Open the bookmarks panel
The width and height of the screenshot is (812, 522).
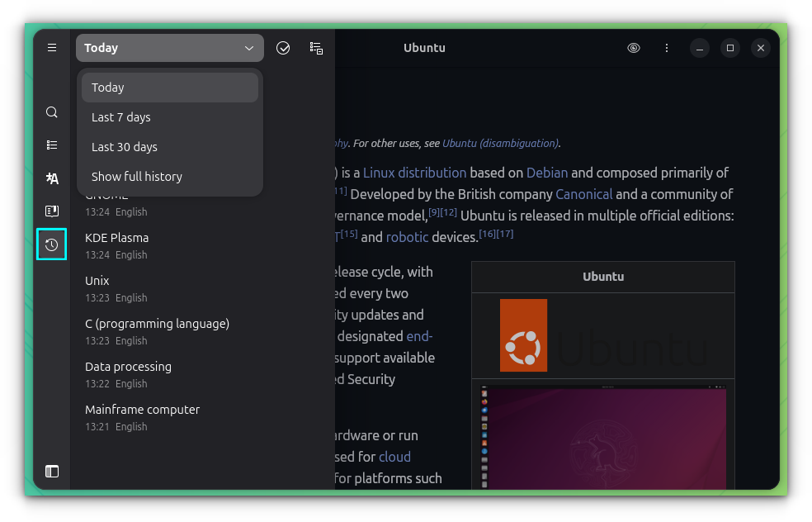(x=52, y=211)
